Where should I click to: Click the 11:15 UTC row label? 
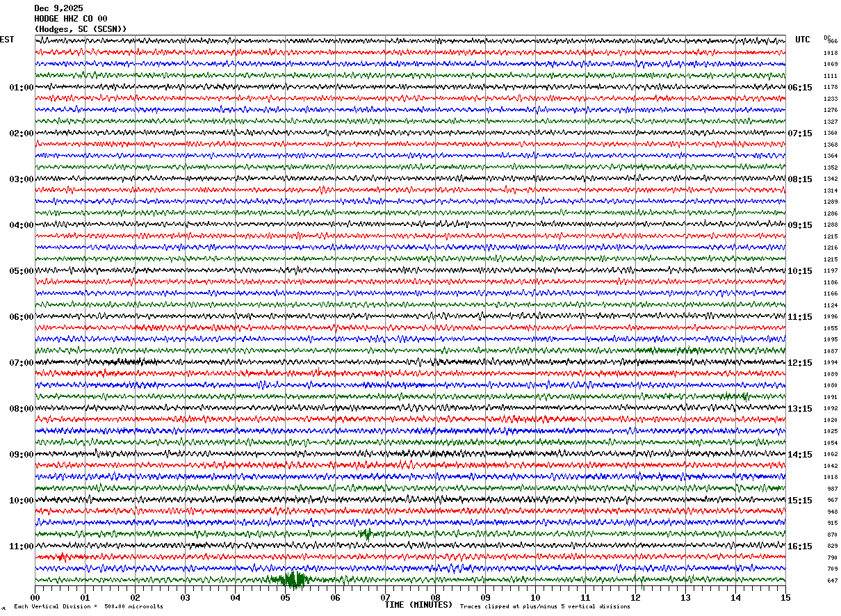(x=800, y=317)
